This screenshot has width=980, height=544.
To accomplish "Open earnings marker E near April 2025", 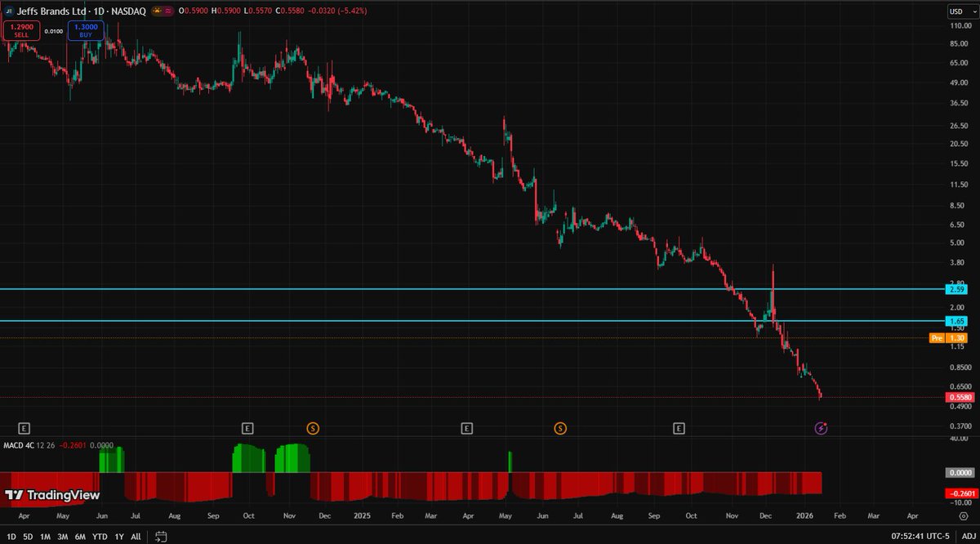I will (466, 428).
